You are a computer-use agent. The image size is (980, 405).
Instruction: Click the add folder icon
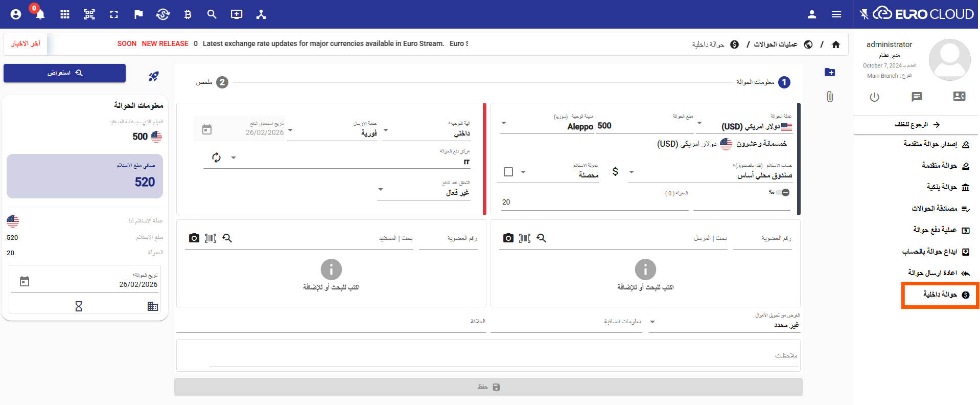pos(830,73)
